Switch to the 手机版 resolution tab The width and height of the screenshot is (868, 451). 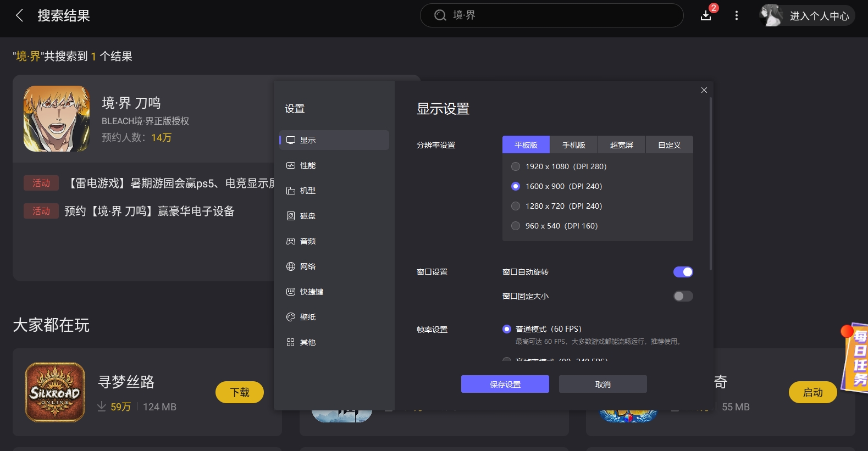pyautogui.click(x=574, y=145)
